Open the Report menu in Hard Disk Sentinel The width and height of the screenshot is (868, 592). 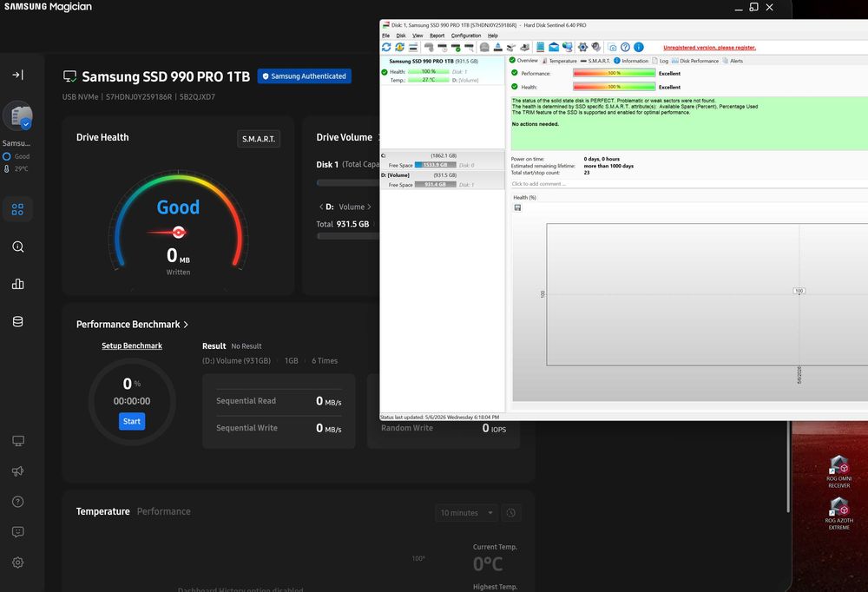pos(437,36)
